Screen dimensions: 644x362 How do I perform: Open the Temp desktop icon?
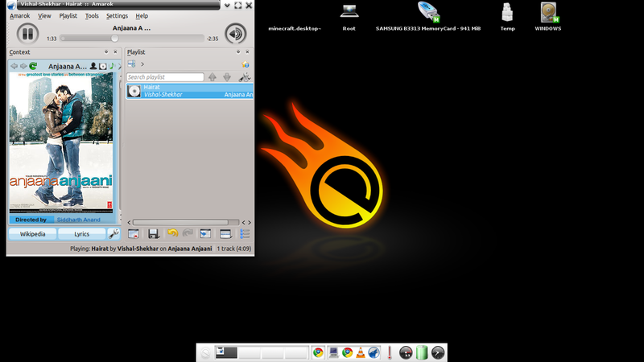(x=507, y=16)
